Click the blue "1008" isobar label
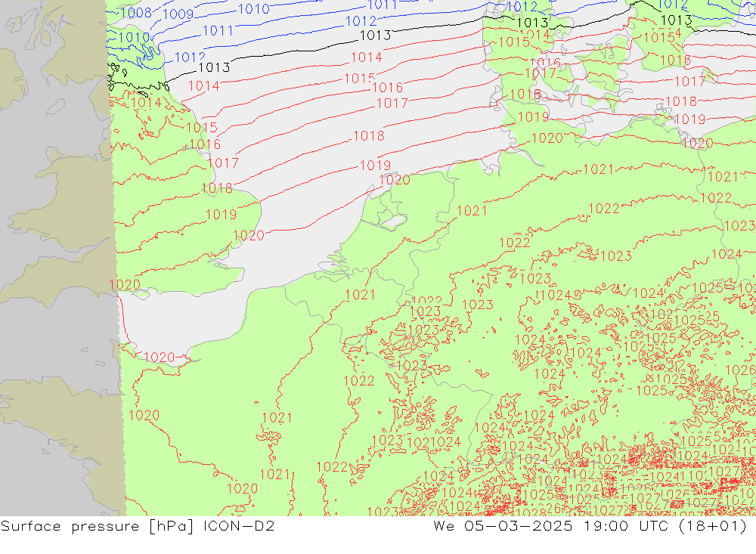Image resolution: width=756 pixels, height=554 pixels. pyautogui.click(x=136, y=13)
